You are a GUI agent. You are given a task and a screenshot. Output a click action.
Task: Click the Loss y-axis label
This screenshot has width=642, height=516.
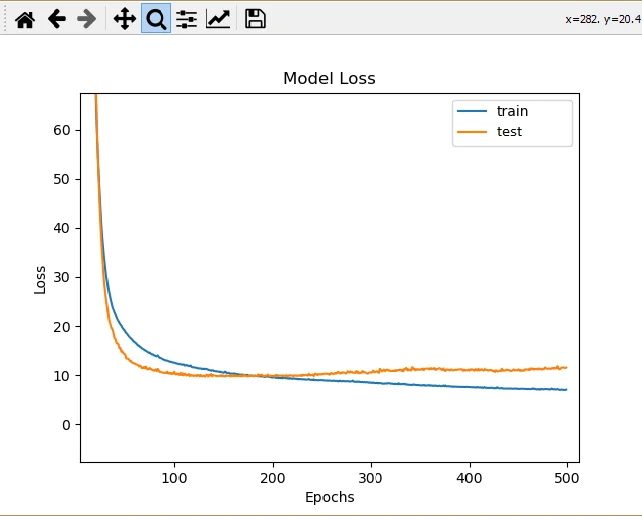point(40,280)
